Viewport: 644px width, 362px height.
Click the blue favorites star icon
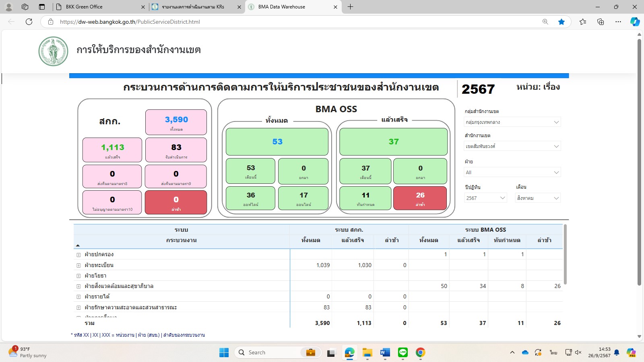[x=561, y=22]
